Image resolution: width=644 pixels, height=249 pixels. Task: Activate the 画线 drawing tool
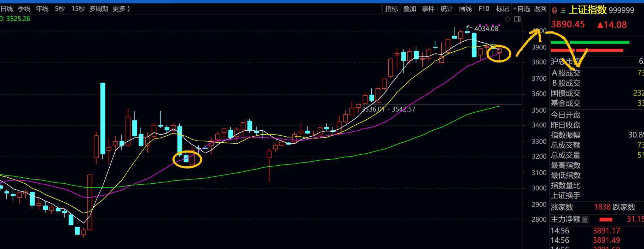pyautogui.click(x=465, y=9)
